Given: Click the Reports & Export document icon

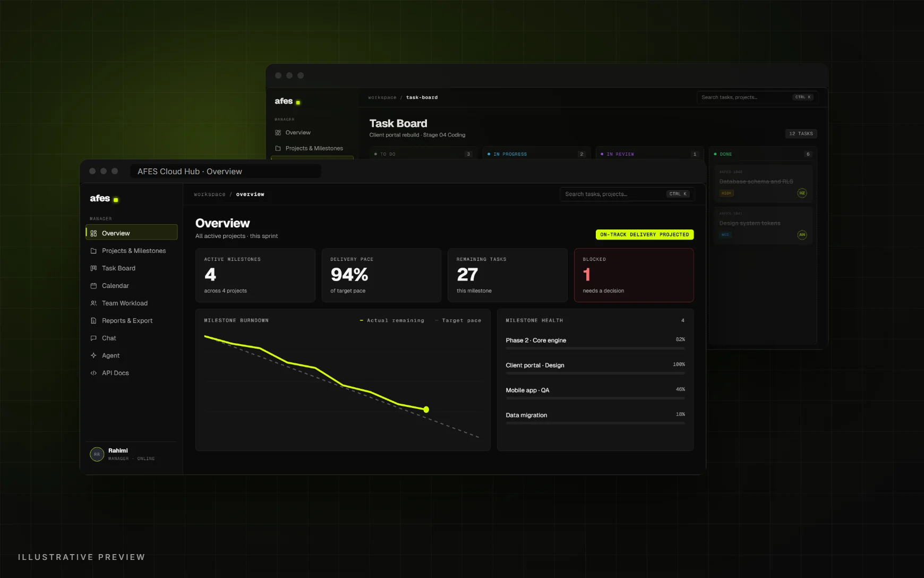Looking at the screenshot, I should [93, 321].
